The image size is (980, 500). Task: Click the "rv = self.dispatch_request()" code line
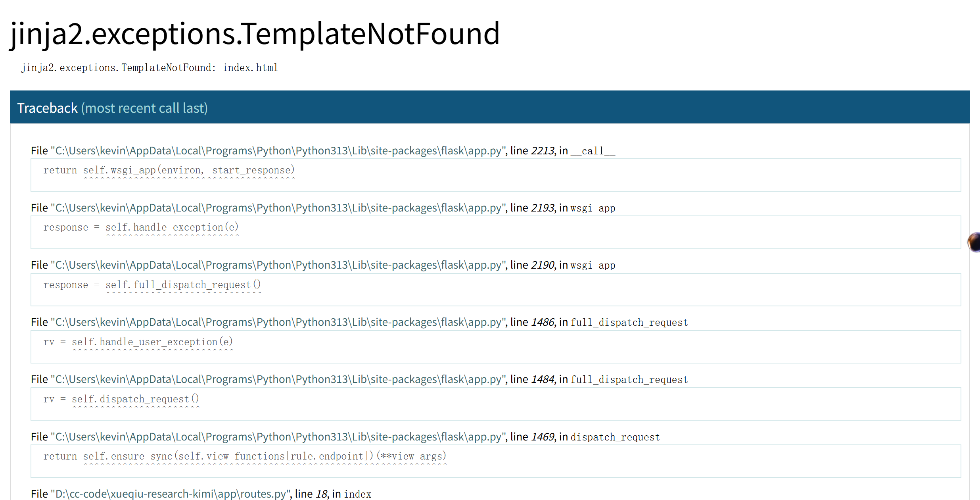tap(121, 399)
